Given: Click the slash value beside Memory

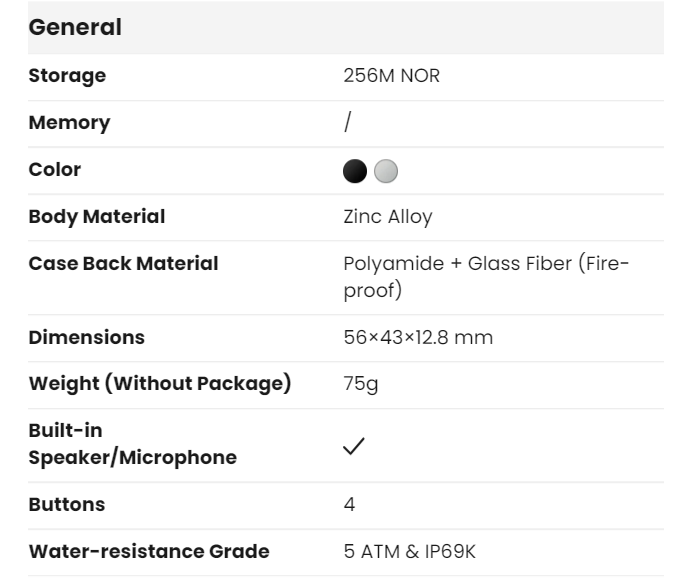Looking at the screenshot, I should coord(347,123).
